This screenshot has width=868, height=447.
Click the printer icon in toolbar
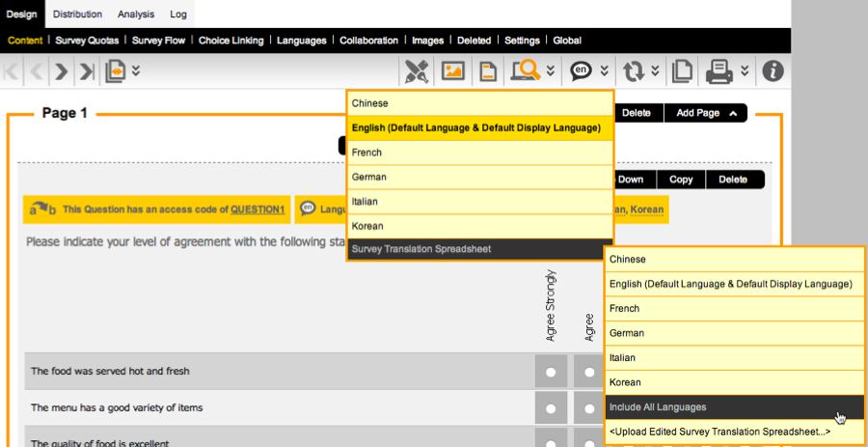tap(718, 70)
